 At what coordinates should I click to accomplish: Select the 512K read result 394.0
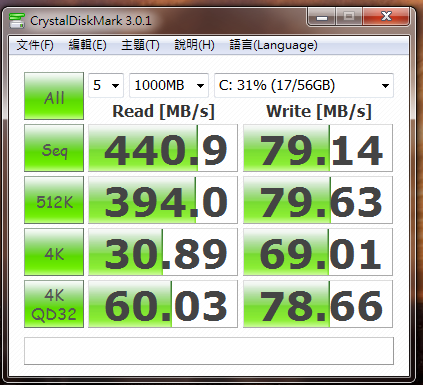pos(163,200)
